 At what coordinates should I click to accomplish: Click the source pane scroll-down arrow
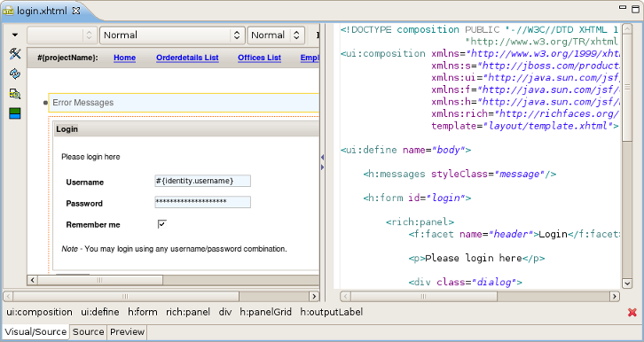[x=627, y=283]
